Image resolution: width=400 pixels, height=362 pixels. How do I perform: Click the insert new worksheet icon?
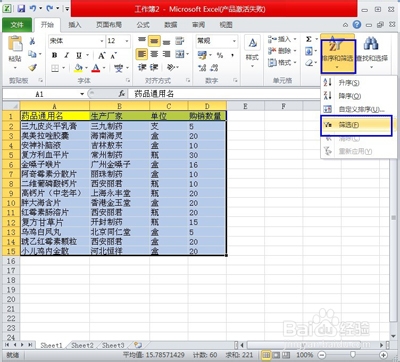coord(138,345)
